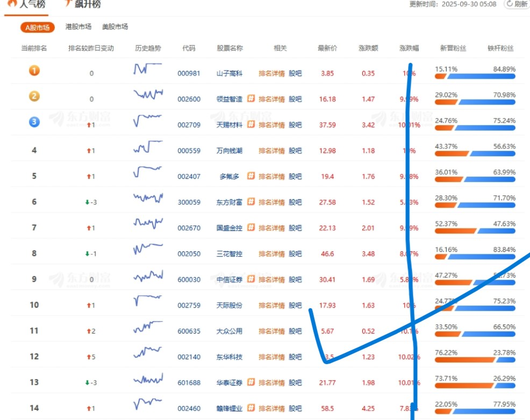Click orange tag icon beside 领益智造
The image size is (530, 420).
coord(250,99)
